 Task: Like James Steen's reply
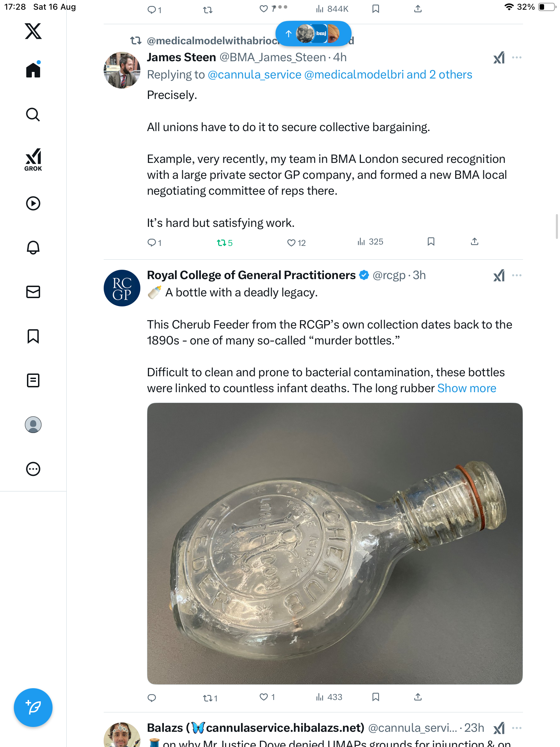pyautogui.click(x=291, y=243)
